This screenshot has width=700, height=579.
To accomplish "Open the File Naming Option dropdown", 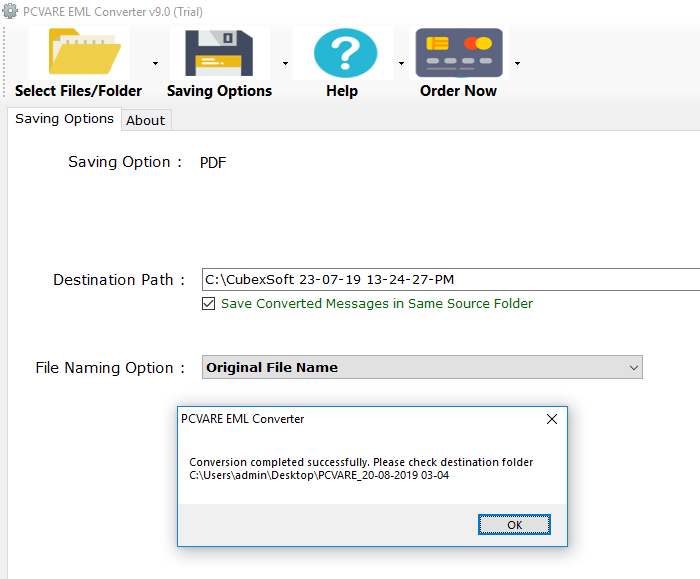I will (422, 367).
